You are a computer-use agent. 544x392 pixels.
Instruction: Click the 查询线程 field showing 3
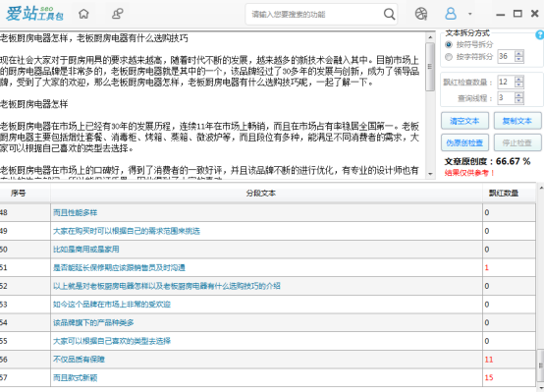pos(506,98)
